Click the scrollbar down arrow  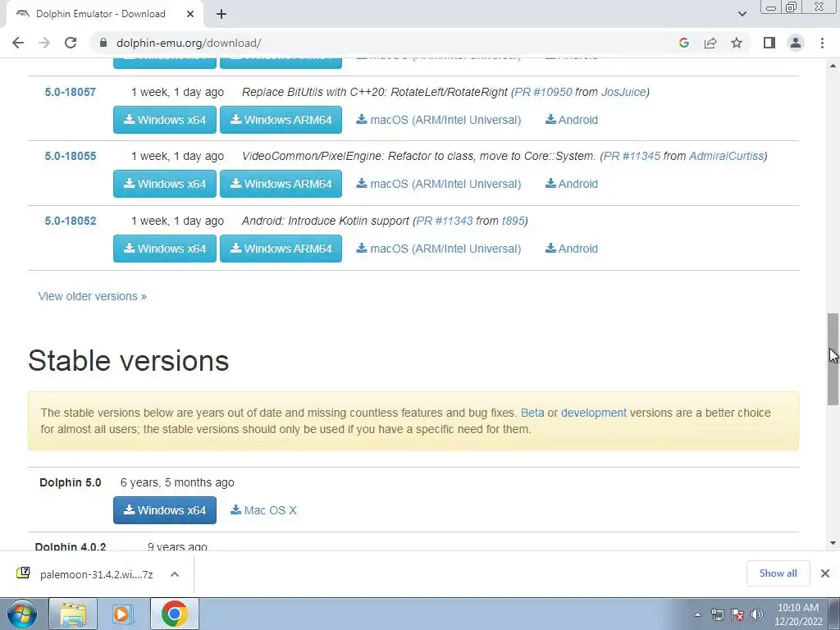pyautogui.click(x=833, y=543)
